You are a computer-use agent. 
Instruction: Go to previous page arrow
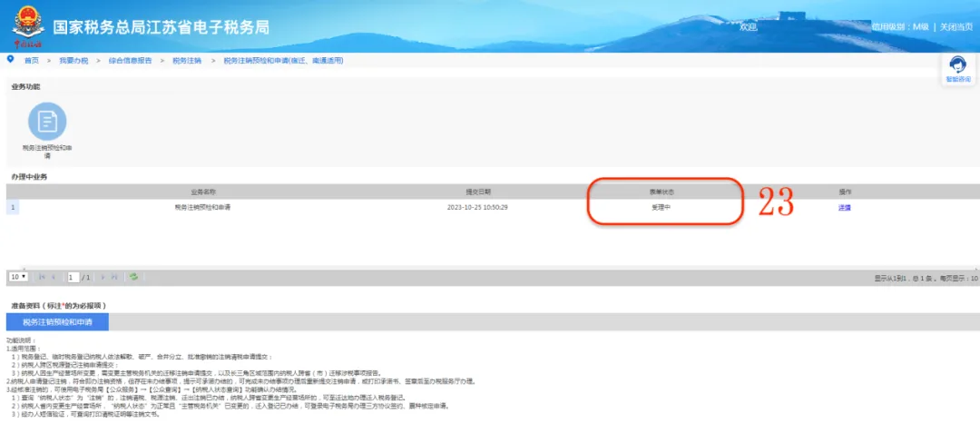click(x=54, y=276)
